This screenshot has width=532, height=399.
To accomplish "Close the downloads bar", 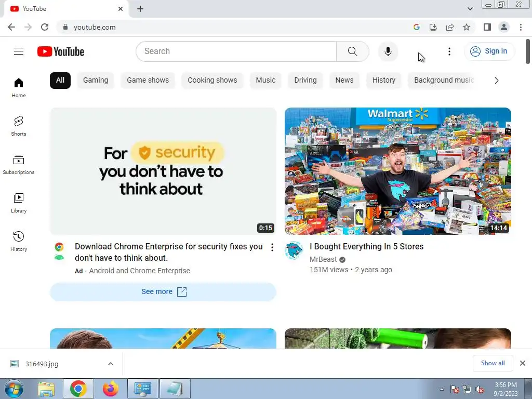I will 523,363.
